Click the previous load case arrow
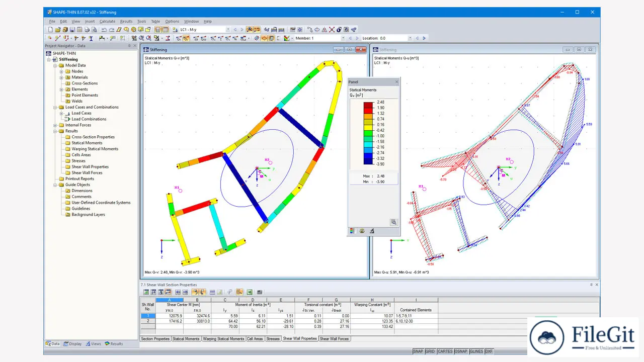644x362 pixels. click(x=235, y=30)
